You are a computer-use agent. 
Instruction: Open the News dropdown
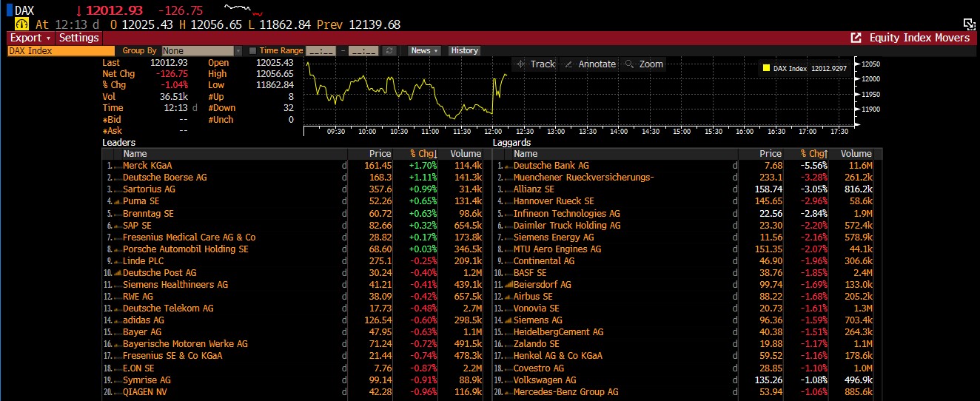tap(424, 51)
